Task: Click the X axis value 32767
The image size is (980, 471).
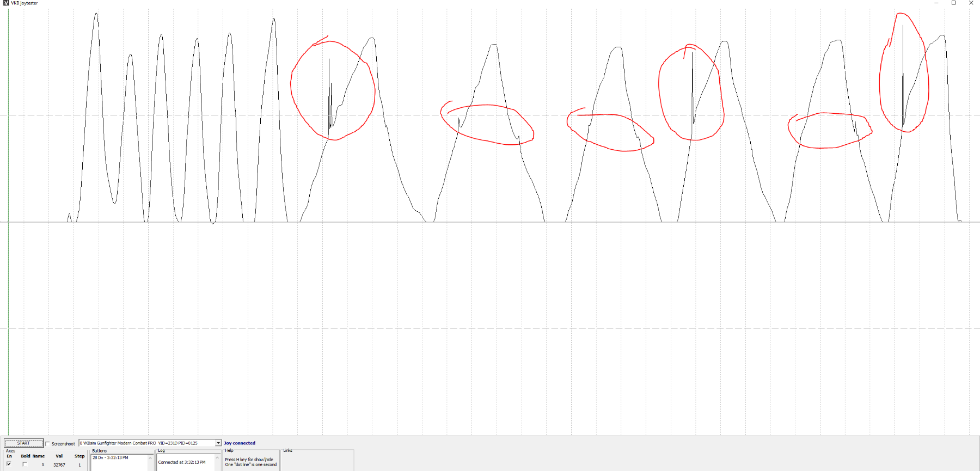Action: pos(59,465)
